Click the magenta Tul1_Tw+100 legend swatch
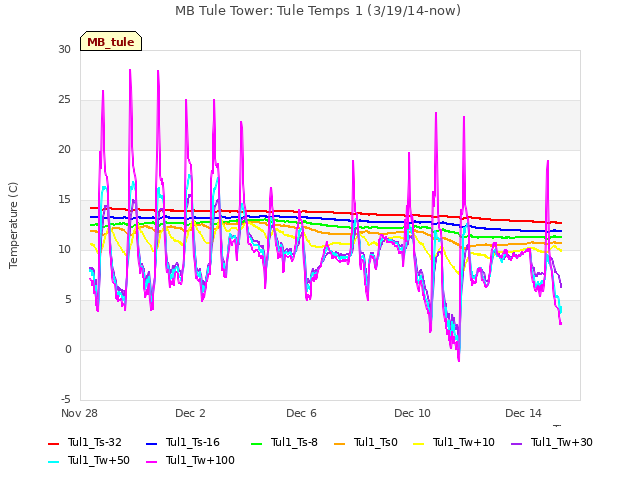The width and height of the screenshot is (640, 480). point(151,462)
